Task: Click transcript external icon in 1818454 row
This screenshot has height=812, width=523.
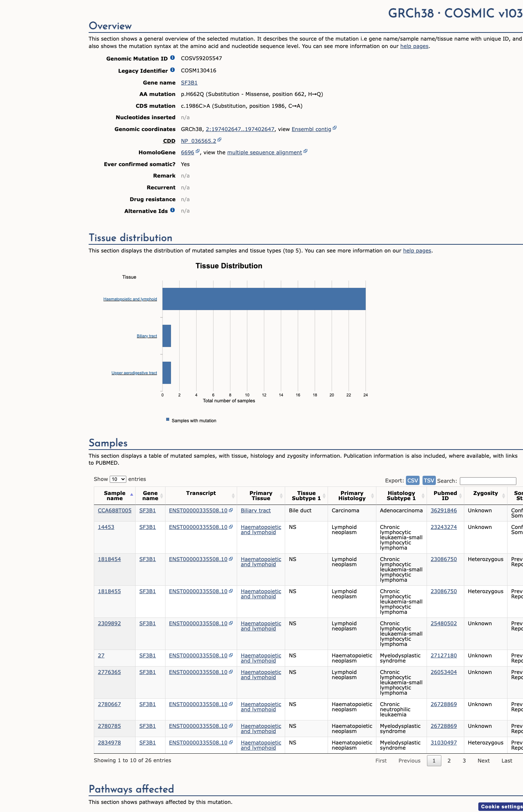Action: 231,559
